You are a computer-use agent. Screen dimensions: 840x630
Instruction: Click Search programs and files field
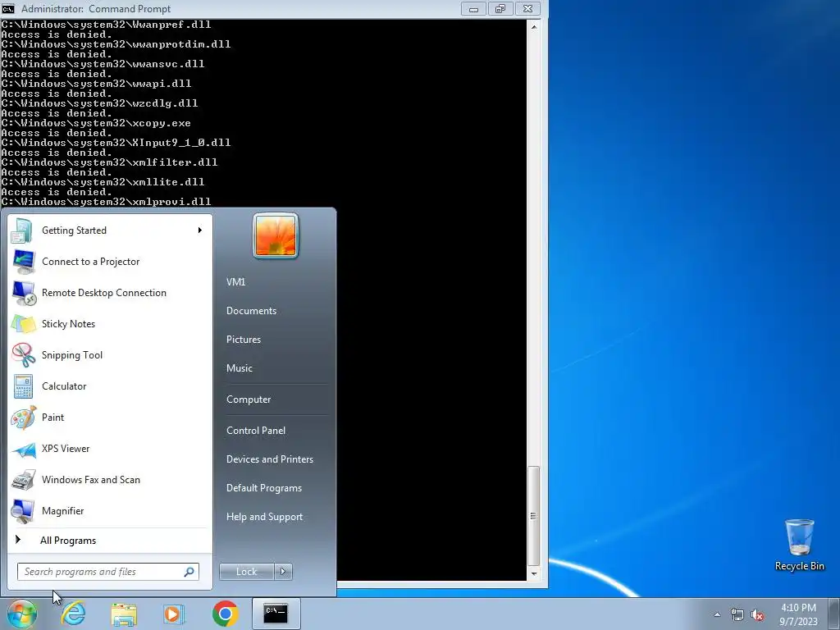[x=107, y=572]
